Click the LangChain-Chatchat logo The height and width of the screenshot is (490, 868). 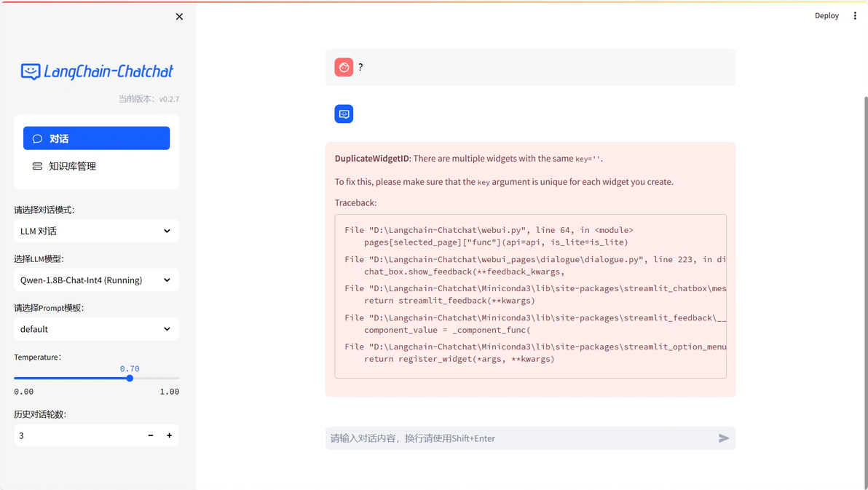click(97, 71)
